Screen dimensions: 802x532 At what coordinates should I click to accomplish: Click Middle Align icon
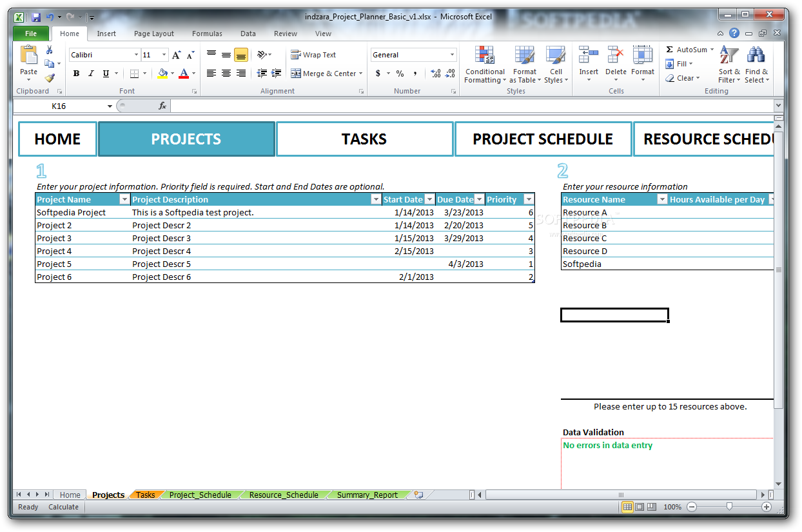(x=226, y=55)
